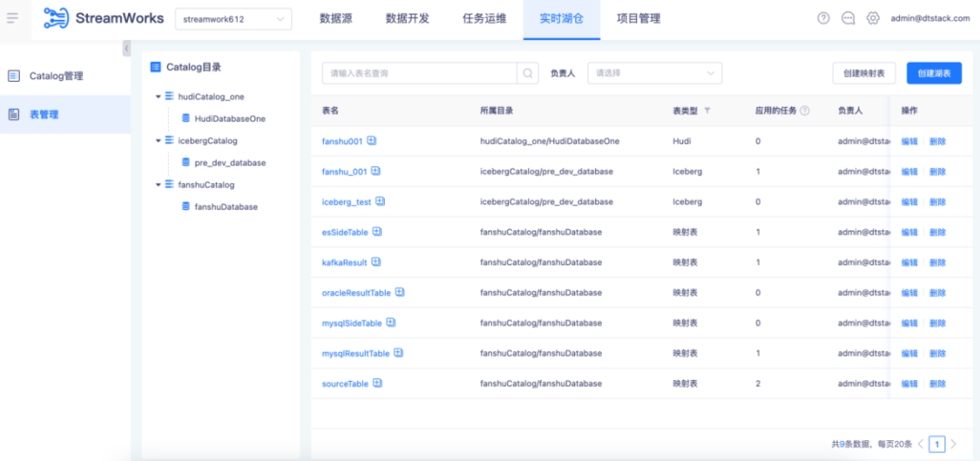Click the plus icon next to esSideTable
The image size is (980, 461).
click(x=377, y=231)
